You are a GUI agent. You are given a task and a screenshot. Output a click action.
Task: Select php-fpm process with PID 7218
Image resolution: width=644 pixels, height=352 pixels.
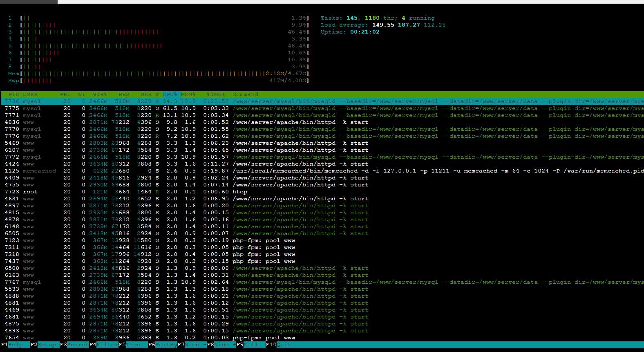tap(322, 254)
